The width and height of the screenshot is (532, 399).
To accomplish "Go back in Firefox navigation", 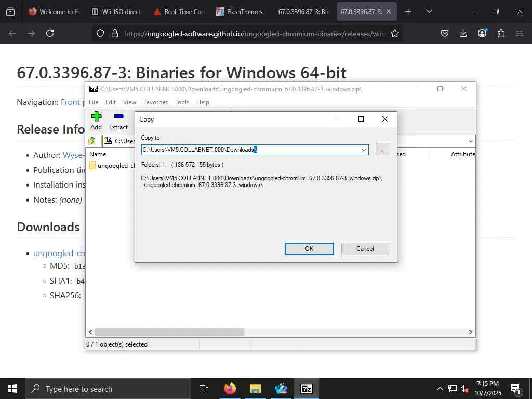I will [x=12, y=33].
